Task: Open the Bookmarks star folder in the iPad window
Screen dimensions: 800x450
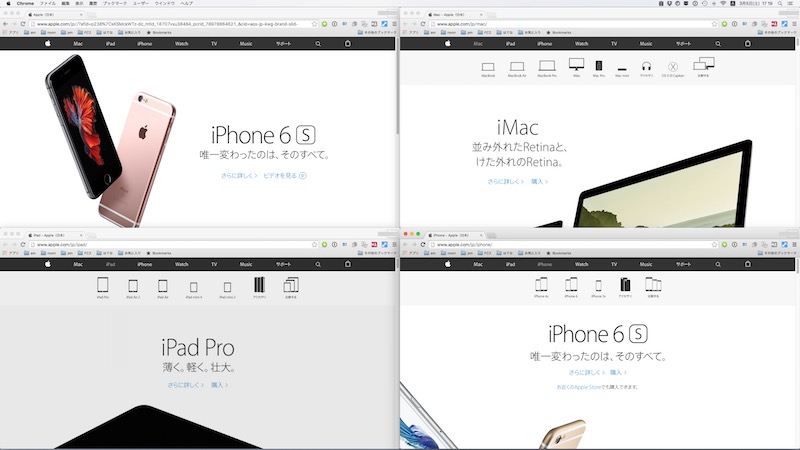Action: click(x=159, y=253)
